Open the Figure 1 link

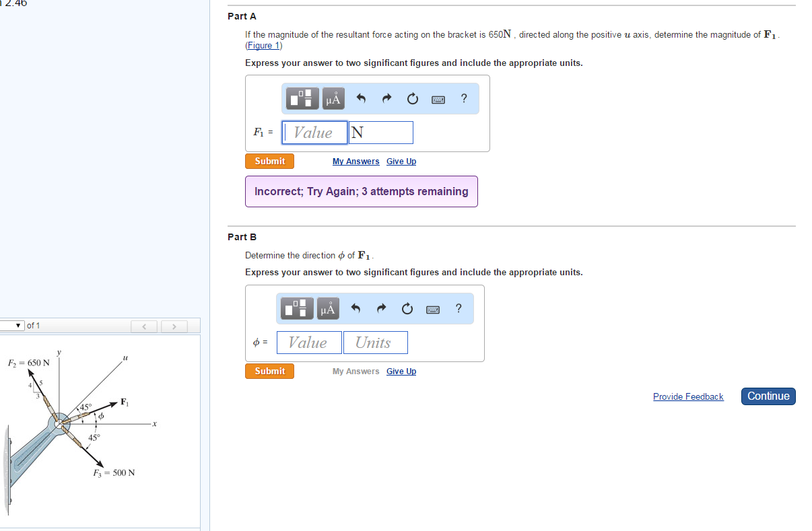263,45
